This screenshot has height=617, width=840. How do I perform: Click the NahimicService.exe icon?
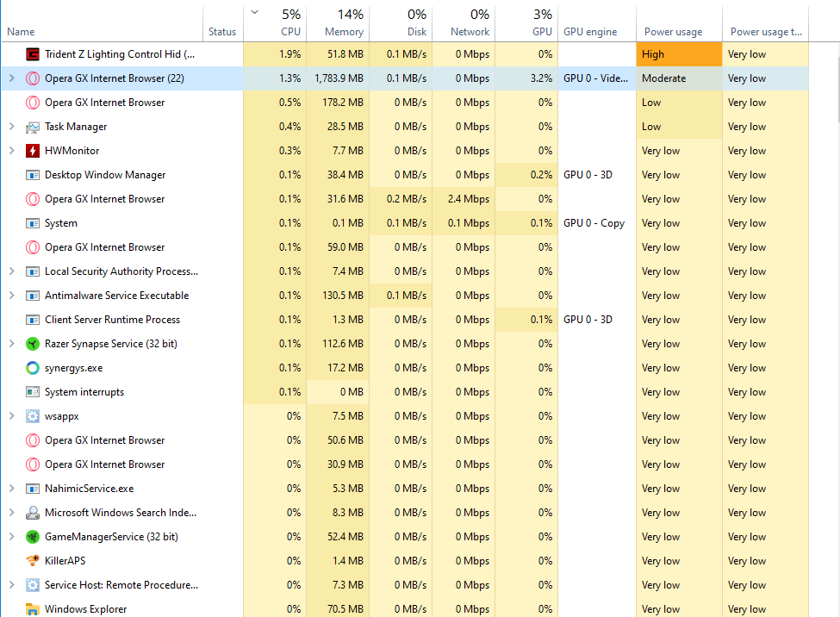tap(33, 489)
